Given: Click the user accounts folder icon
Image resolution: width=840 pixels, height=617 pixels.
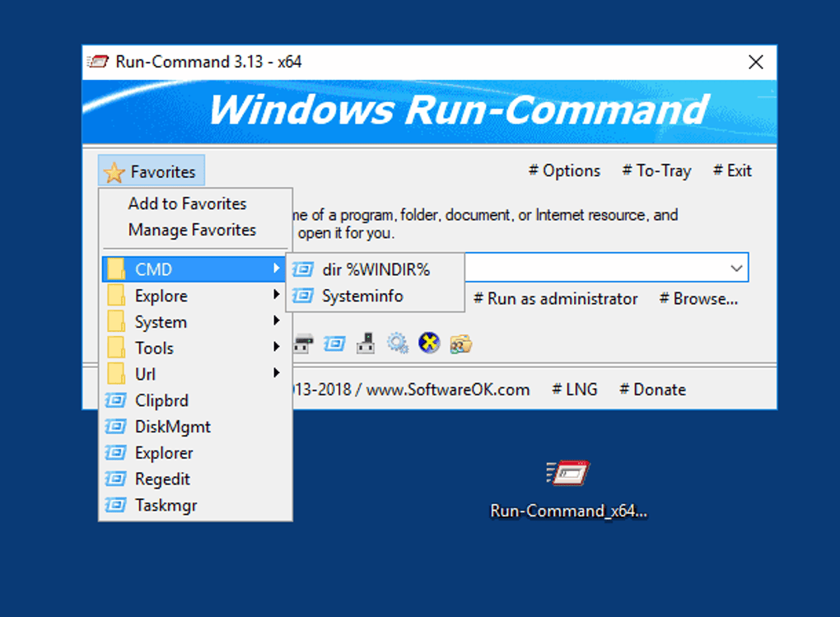Looking at the screenshot, I should (x=460, y=344).
